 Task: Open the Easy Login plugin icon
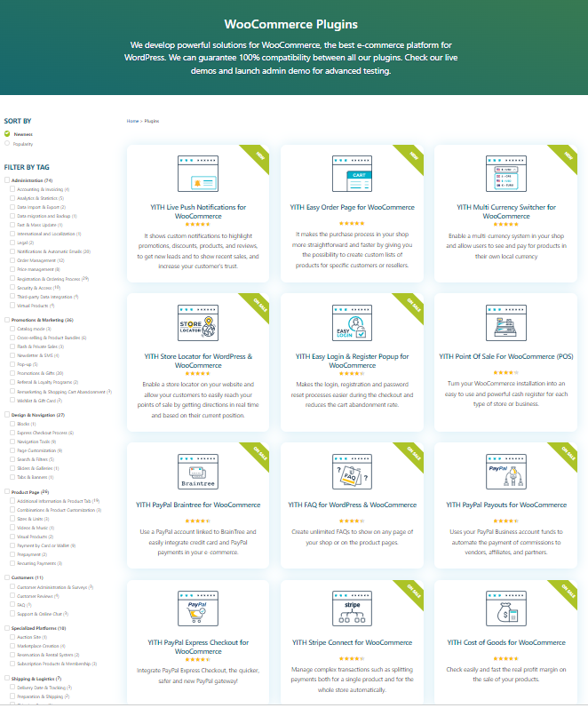pyautogui.click(x=352, y=322)
